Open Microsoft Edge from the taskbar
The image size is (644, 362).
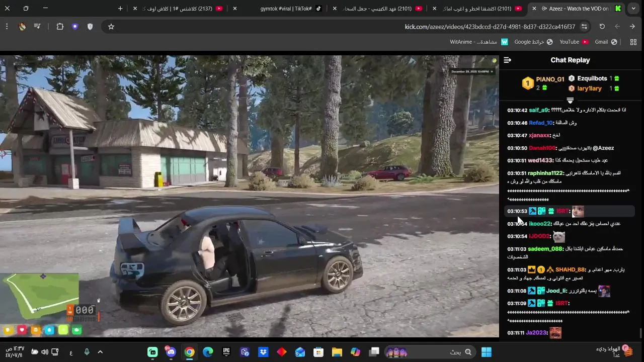tap(208, 352)
